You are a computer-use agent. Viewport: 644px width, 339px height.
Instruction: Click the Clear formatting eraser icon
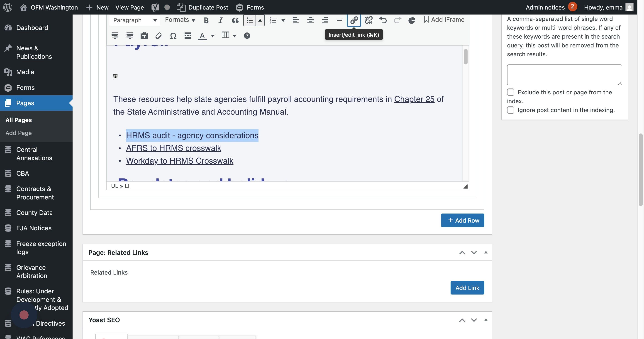point(158,36)
